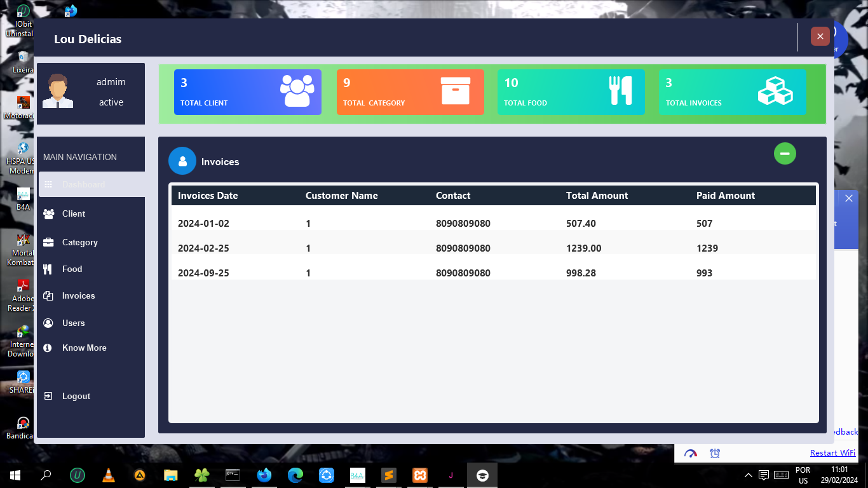Click the Lou Delicias app title
The image size is (868, 488).
[88, 39]
